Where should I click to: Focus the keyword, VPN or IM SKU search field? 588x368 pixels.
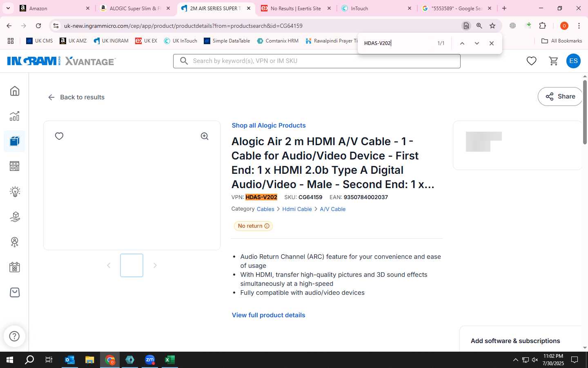click(x=317, y=61)
